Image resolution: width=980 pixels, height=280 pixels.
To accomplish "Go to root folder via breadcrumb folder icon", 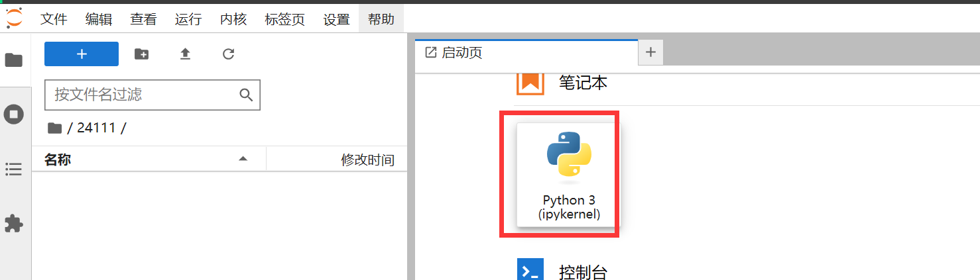I will (x=54, y=128).
